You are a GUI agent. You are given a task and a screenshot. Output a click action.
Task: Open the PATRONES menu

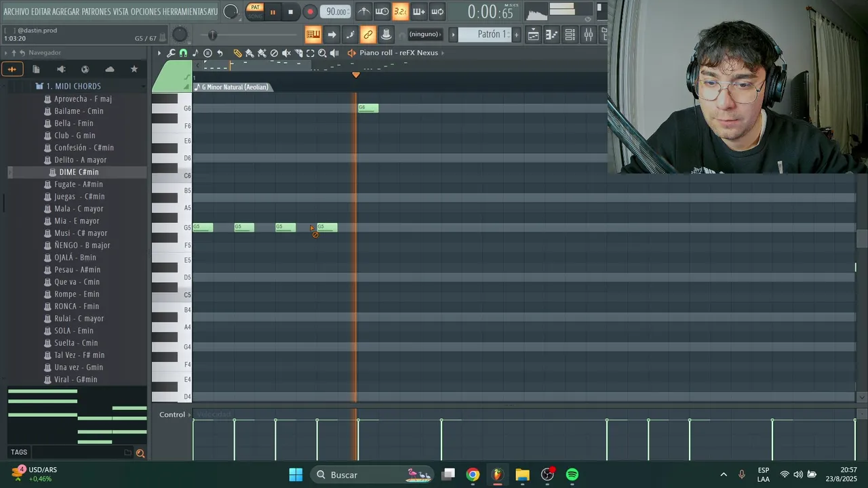click(x=96, y=12)
